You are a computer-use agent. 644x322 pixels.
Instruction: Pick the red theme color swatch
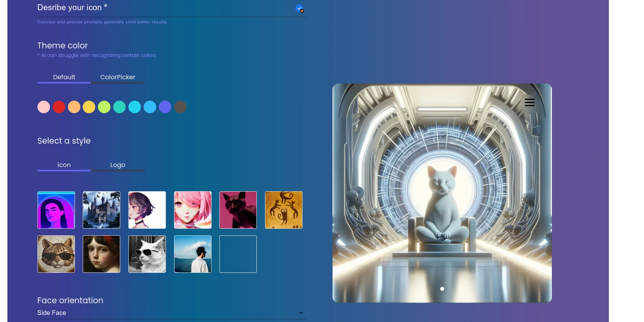59,107
